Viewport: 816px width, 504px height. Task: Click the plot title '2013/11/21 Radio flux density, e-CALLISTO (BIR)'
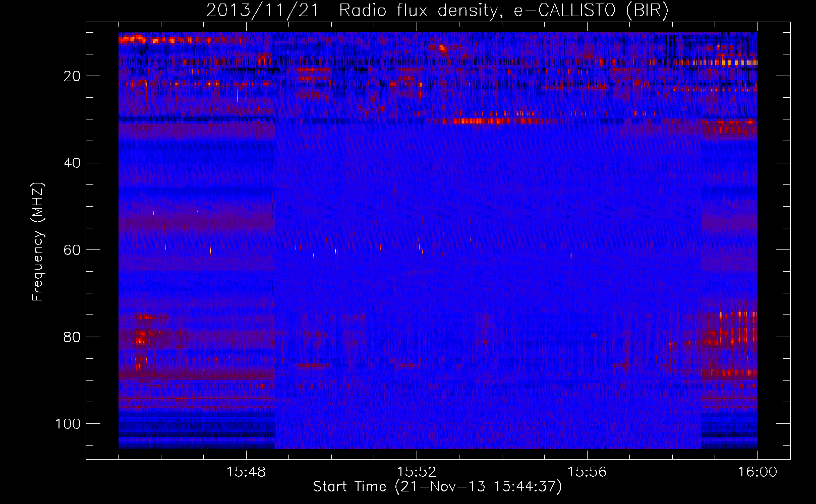pos(437,11)
